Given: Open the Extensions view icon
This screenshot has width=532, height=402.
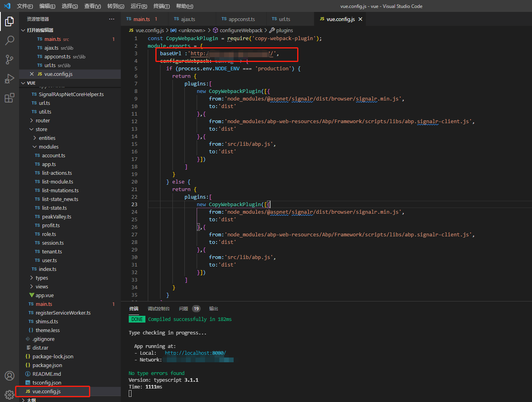Looking at the screenshot, I should tap(10, 98).
